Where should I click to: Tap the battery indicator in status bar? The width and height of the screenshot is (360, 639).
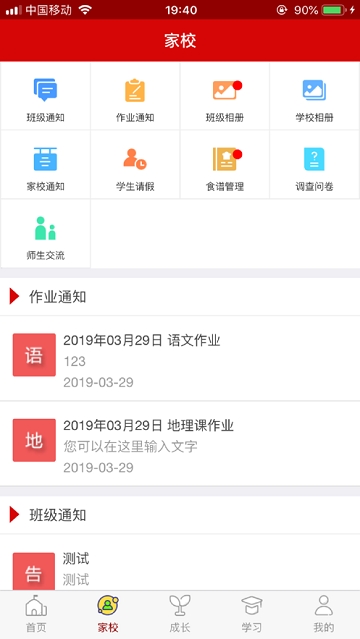coord(334,10)
